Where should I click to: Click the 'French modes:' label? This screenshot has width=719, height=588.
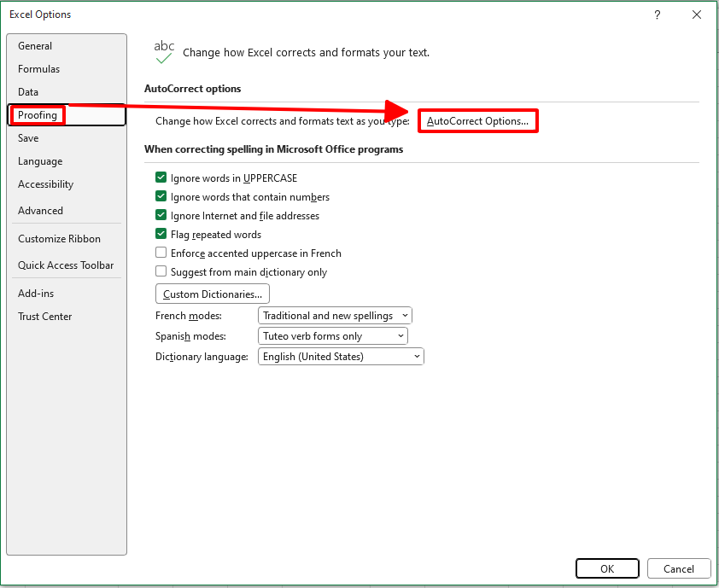coord(189,316)
